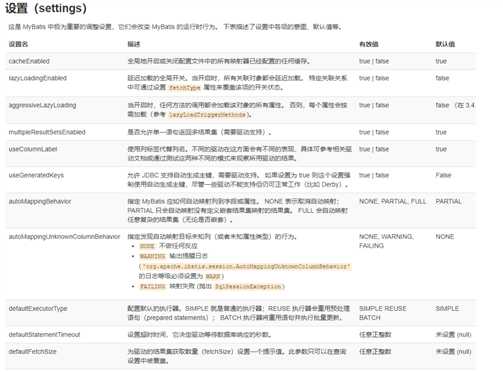Click default value 'PARTIAL' for autoMappingBehavior
This screenshot has width=503, height=372.
click(x=449, y=201)
